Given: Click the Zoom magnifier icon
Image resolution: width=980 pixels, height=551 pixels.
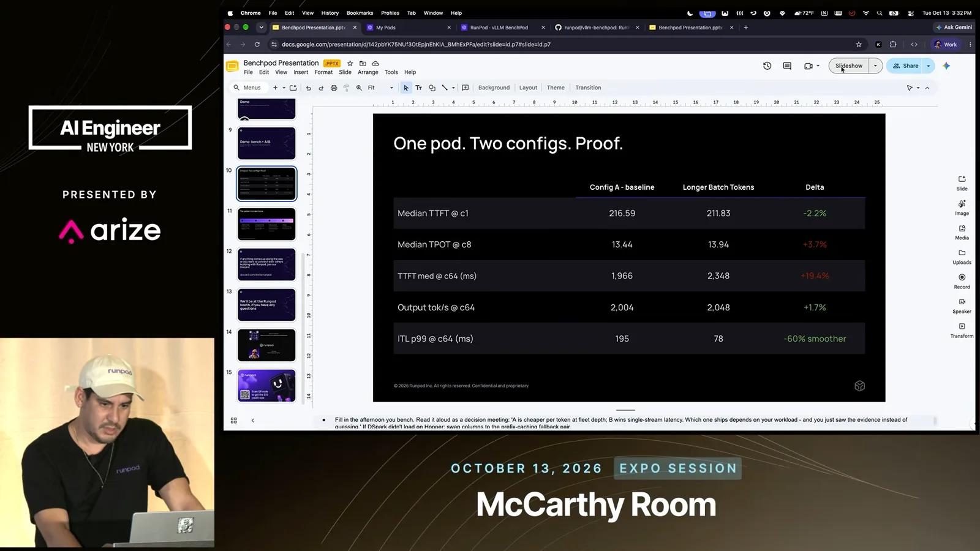Looking at the screenshot, I should coord(359,88).
